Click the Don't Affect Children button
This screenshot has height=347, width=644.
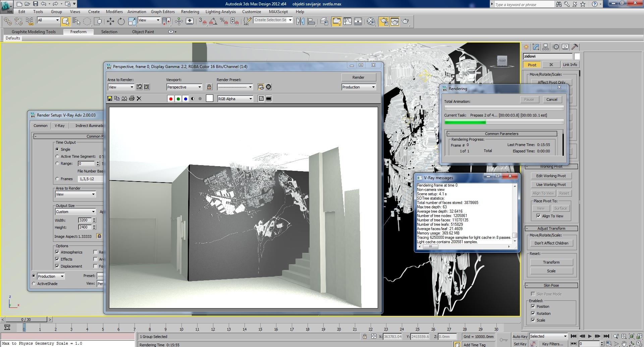coord(551,243)
